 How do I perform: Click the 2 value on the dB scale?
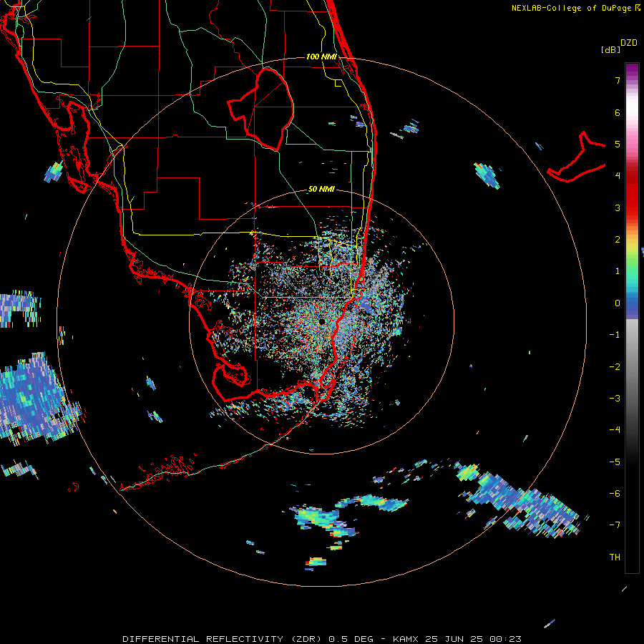(x=618, y=240)
